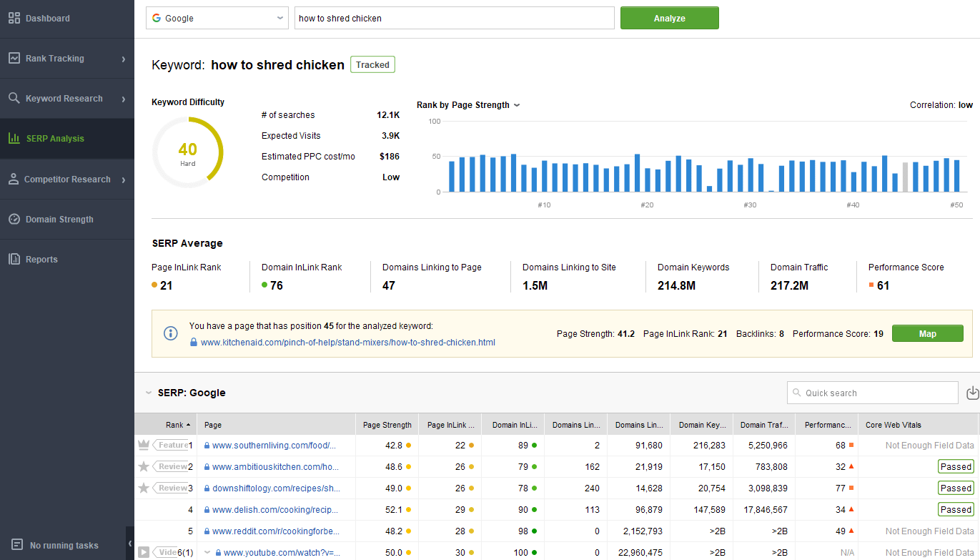
Task: Click the info icon in the position notice
Action: (171, 333)
